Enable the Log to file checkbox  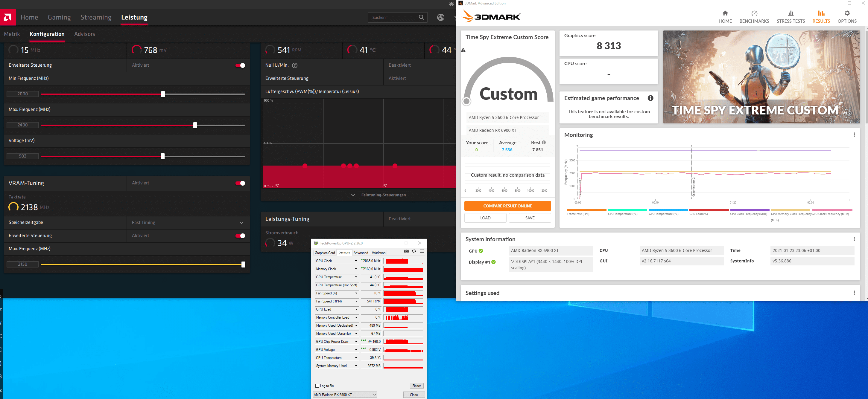coord(317,386)
